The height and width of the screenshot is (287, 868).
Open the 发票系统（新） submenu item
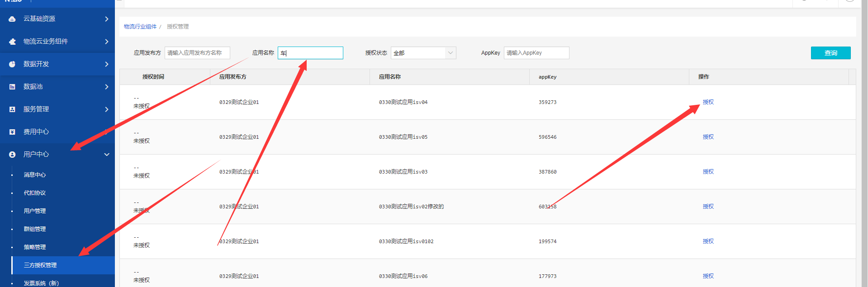pos(41,283)
